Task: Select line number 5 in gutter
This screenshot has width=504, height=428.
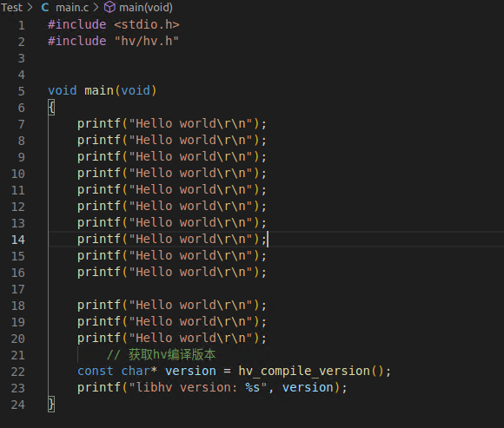Action: pyautogui.click(x=21, y=91)
